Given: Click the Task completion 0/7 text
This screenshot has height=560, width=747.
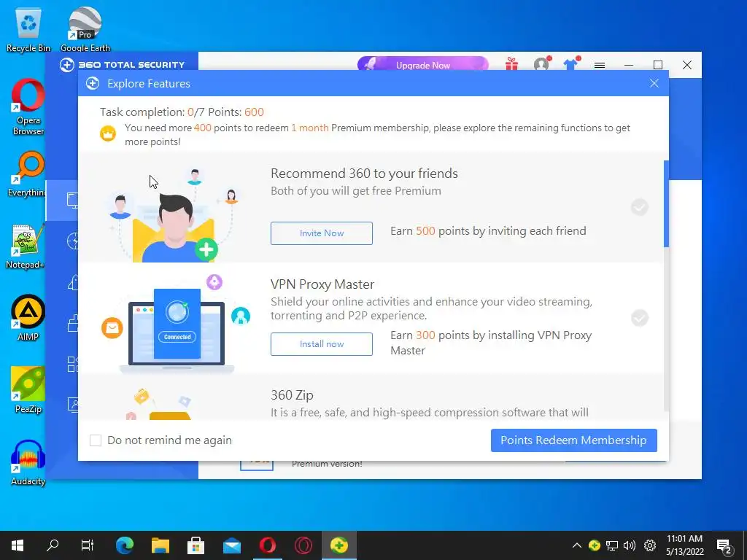Looking at the screenshot, I should click(x=152, y=112).
